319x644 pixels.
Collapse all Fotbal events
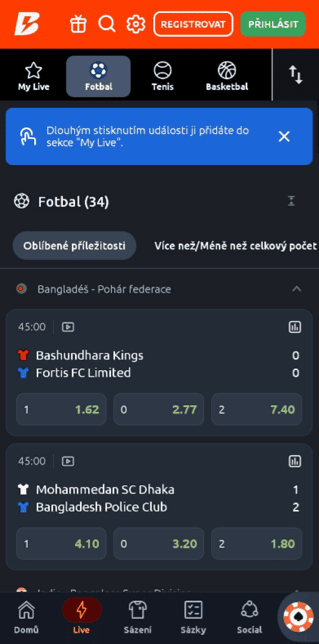pyautogui.click(x=291, y=201)
